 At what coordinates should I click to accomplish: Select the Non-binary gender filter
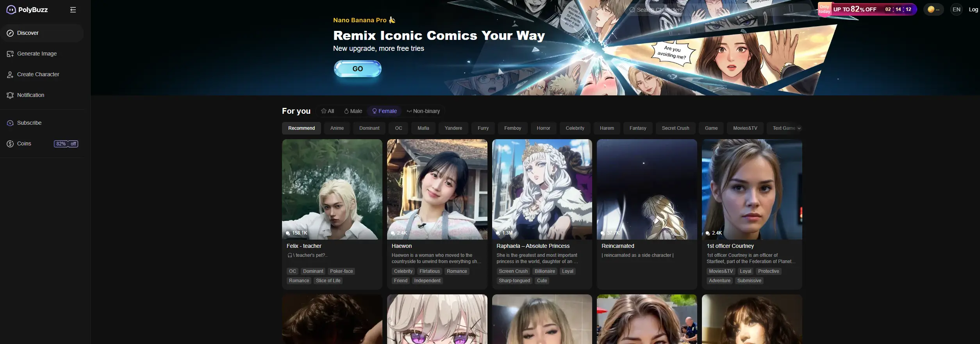click(423, 111)
